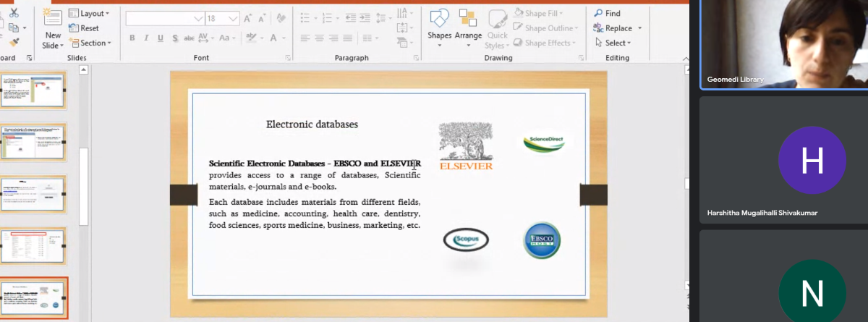Click the Geomedi Library video tile

click(783, 44)
